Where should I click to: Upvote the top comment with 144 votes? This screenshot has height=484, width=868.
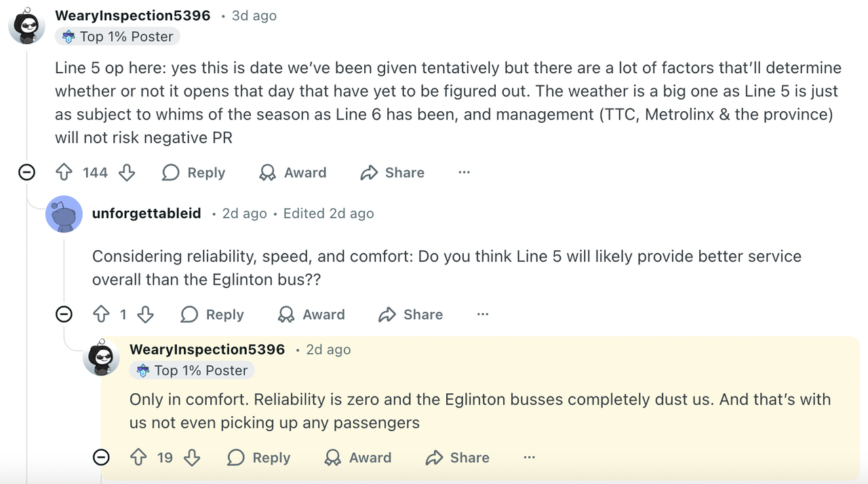pos(64,173)
